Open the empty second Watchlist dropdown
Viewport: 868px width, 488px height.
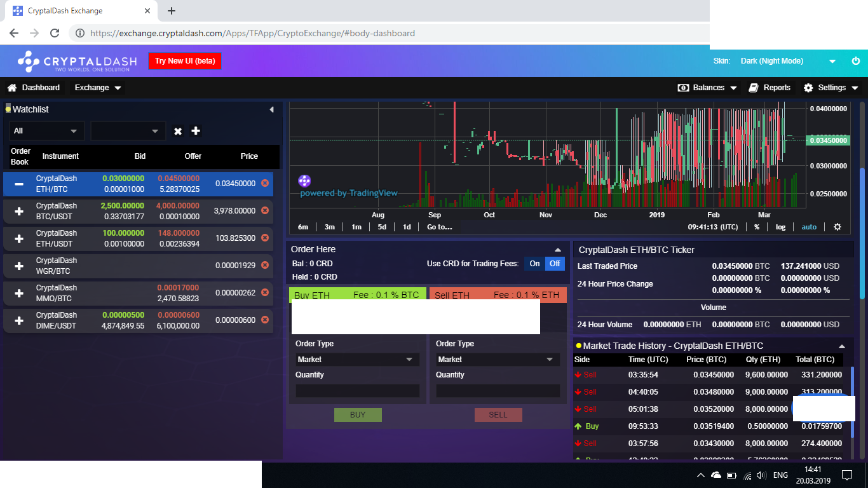[128, 131]
